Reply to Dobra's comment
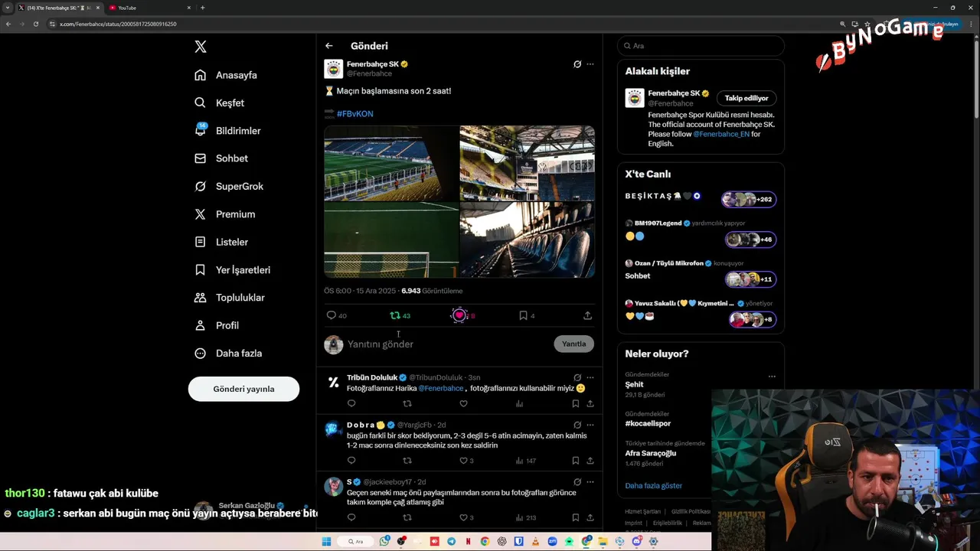This screenshot has width=980, height=551. point(351,461)
